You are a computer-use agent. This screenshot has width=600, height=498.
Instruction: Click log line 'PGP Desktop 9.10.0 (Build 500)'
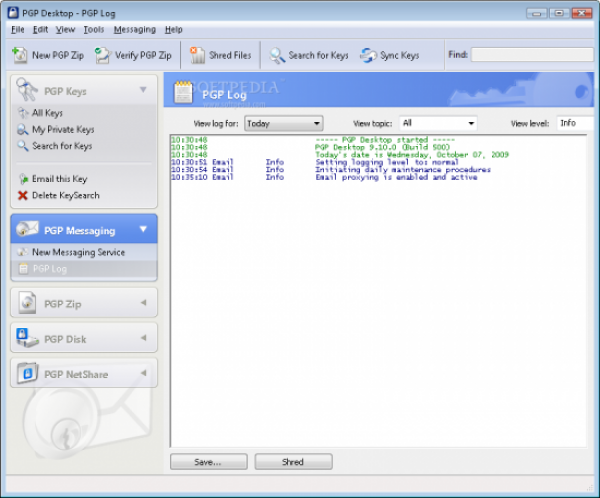(x=383, y=147)
